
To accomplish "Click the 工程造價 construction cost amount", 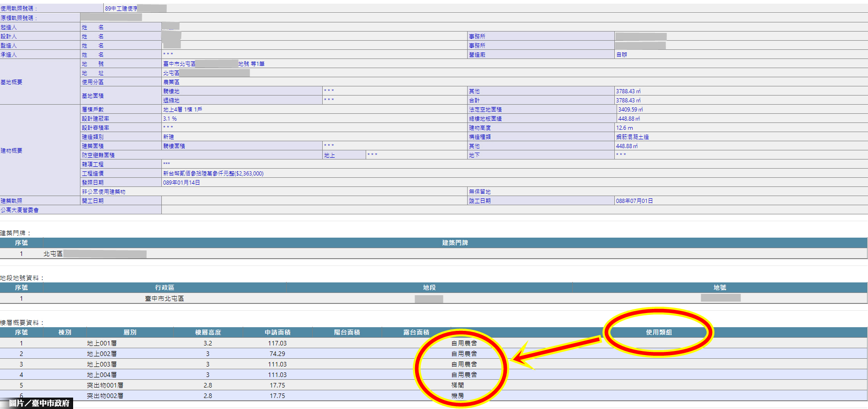I will coord(213,173).
